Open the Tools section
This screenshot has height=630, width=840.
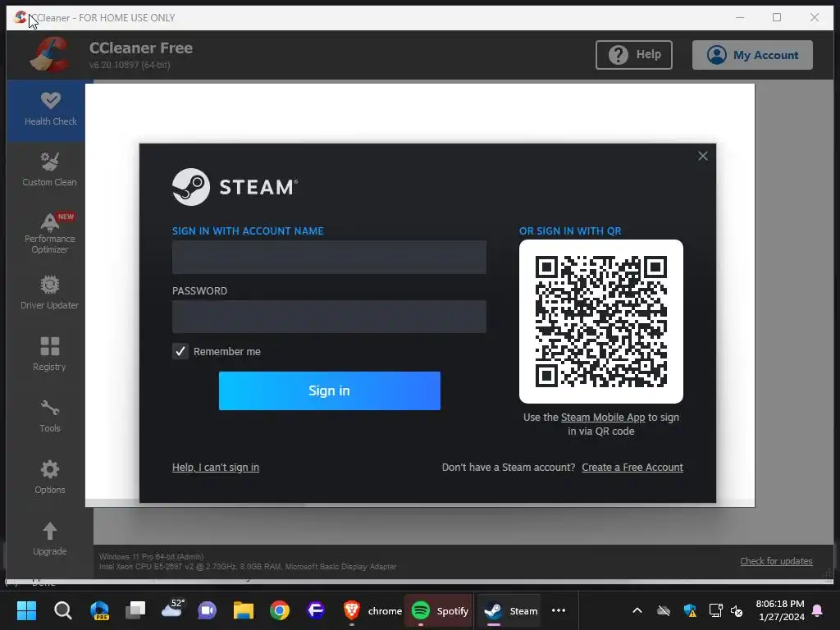click(x=49, y=417)
